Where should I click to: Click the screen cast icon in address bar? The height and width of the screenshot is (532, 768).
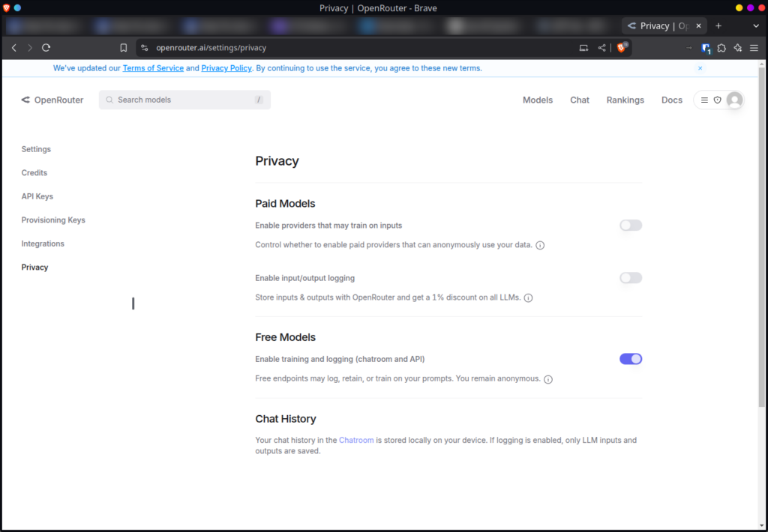(583, 47)
